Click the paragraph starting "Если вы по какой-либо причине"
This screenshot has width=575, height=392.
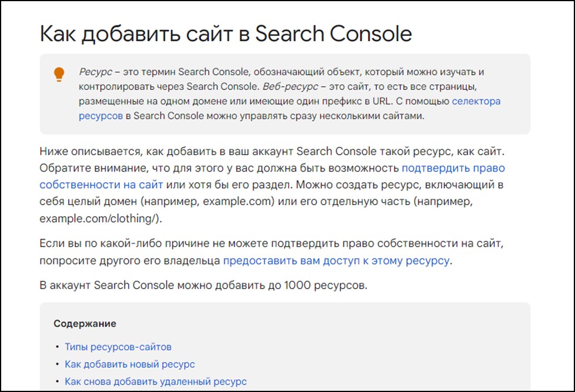[272, 252]
